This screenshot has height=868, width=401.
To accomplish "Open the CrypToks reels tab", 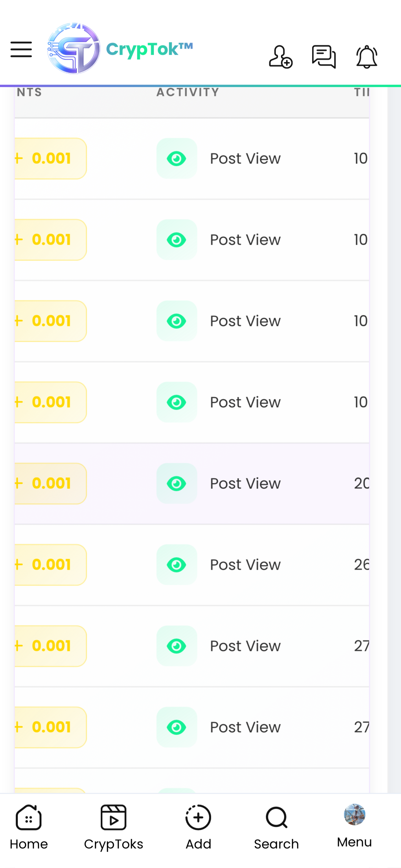I will pos(113,827).
